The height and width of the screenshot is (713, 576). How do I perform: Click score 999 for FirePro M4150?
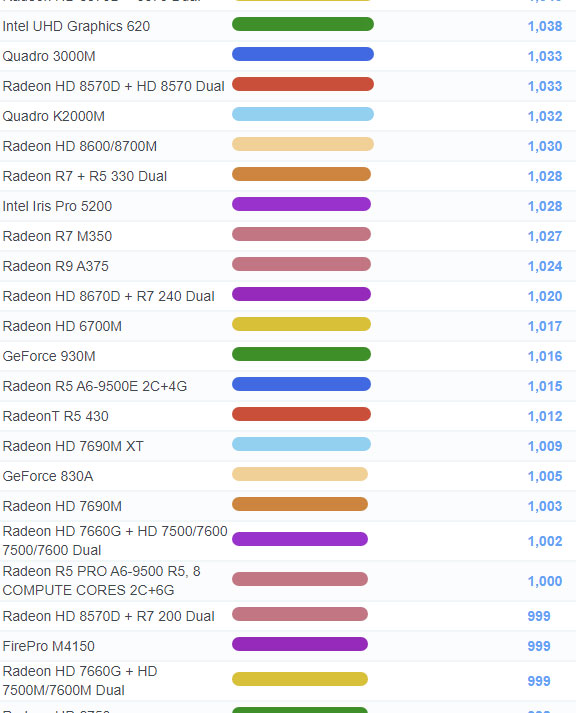(x=539, y=647)
